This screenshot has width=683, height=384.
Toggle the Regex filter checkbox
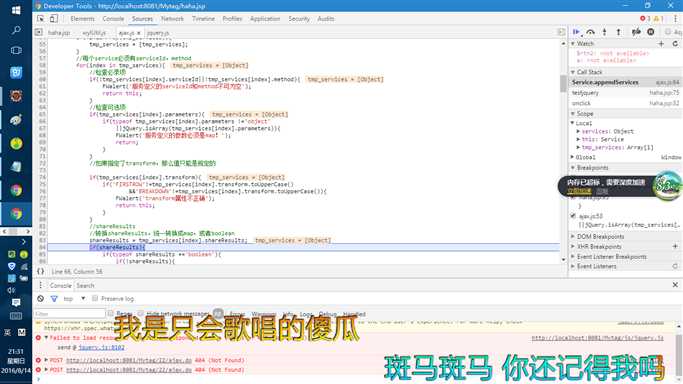click(x=110, y=313)
